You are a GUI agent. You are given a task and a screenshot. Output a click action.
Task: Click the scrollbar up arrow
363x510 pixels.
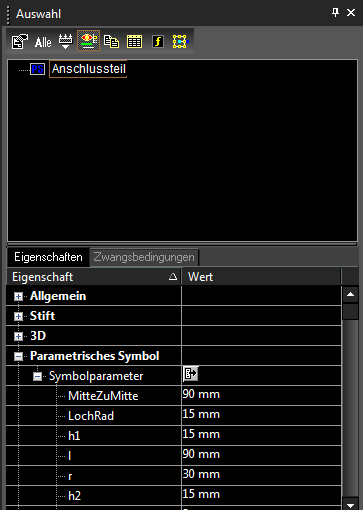350,294
